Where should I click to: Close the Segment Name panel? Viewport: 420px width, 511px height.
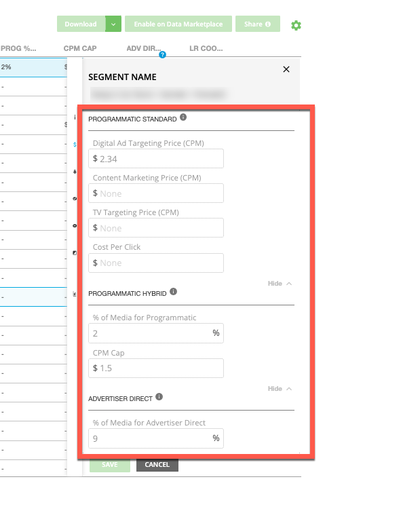tap(286, 69)
